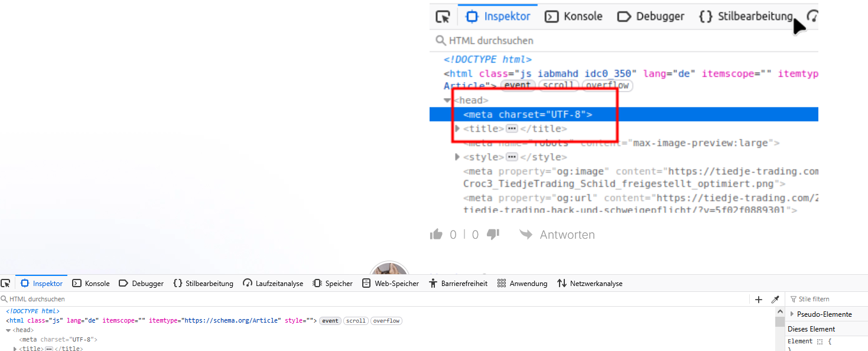The image size is (868, 351).
Task: Click the 'event' badge on html element
Action: (x=330, y=321)
